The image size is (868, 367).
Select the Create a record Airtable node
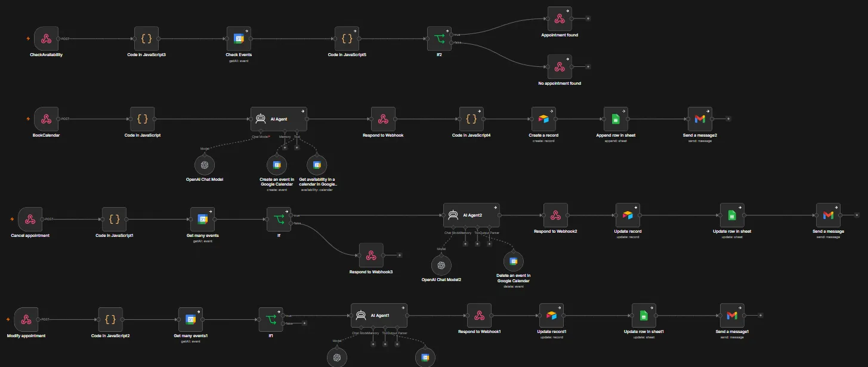(543, 119)
